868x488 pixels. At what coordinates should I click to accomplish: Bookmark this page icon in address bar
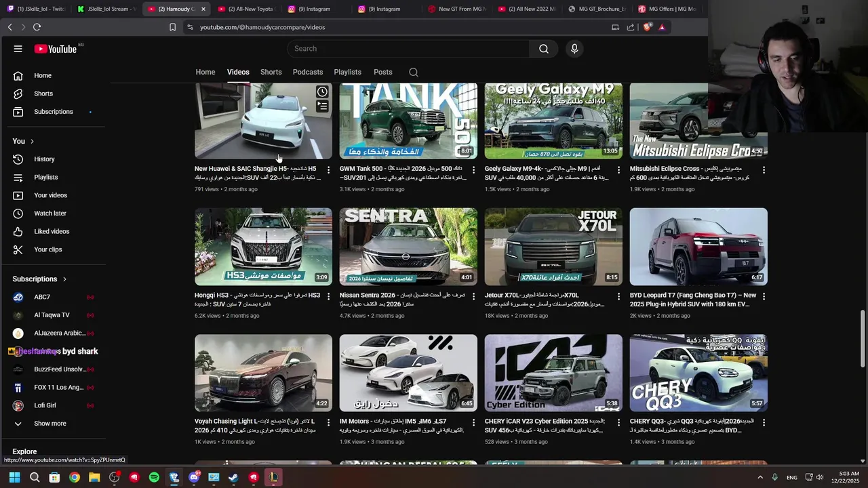pos(172,27)
